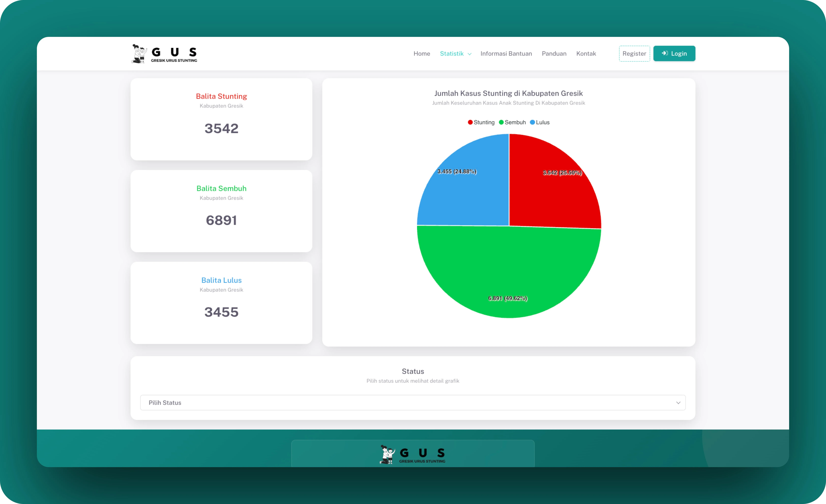This screenshot has height=504, width=826.
Task: Expand the Statistik menu chevron
Action: [x=470, y=54]
